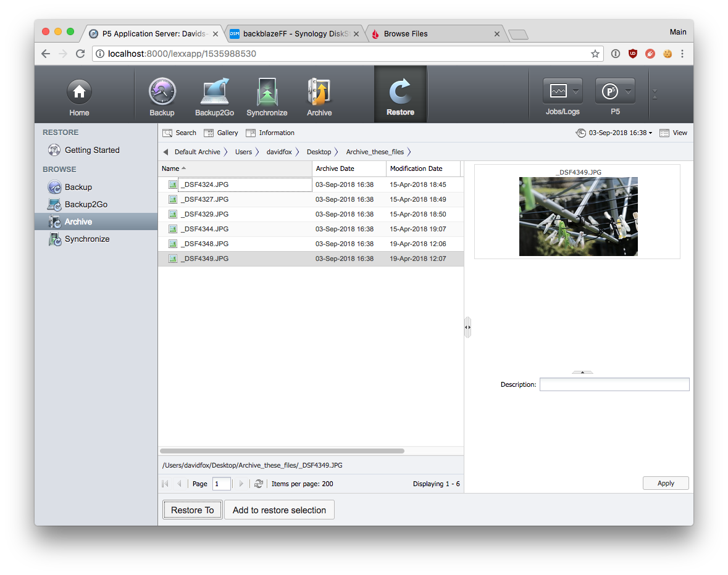This screenshot has height=575, width=728.
Task: Click the page number input field
Action: pos(222,484)
